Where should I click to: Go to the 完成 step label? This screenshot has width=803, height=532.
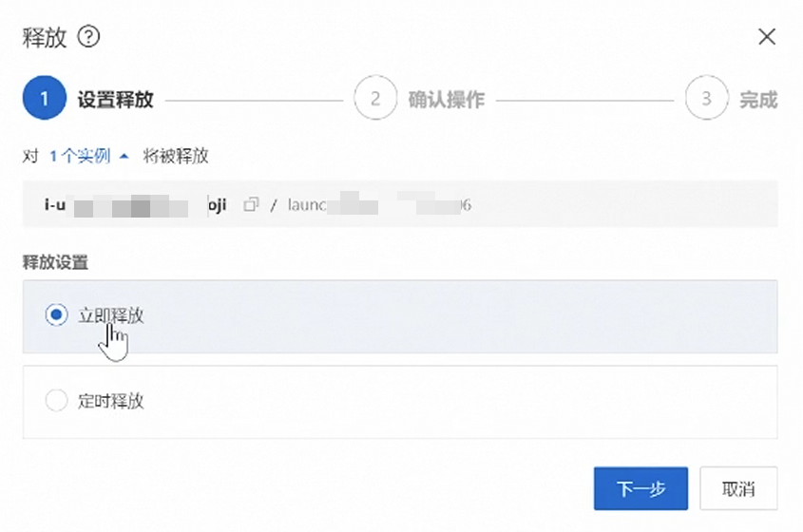[x=757, y=100]
